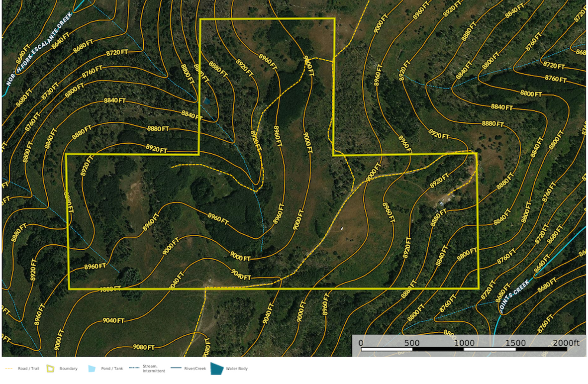The image size is (588, 384).
Task: Click the white structure in the central meadow
Action: 342,229
